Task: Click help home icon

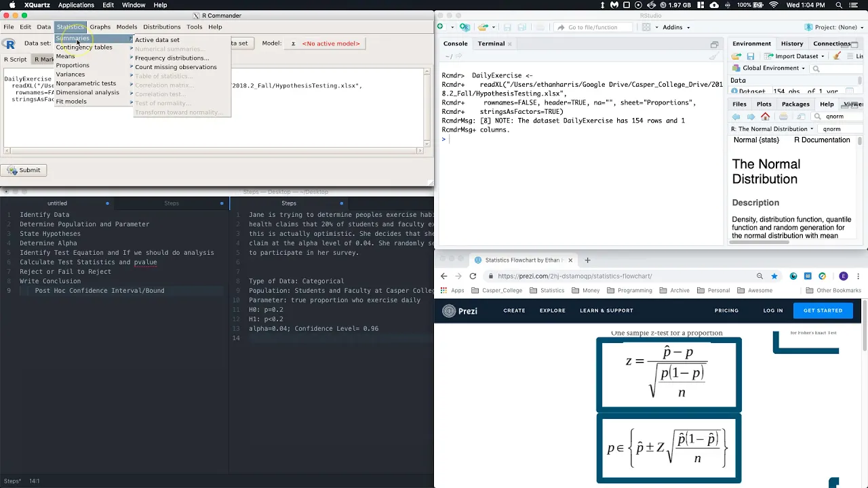Action: tap(765, 117)
